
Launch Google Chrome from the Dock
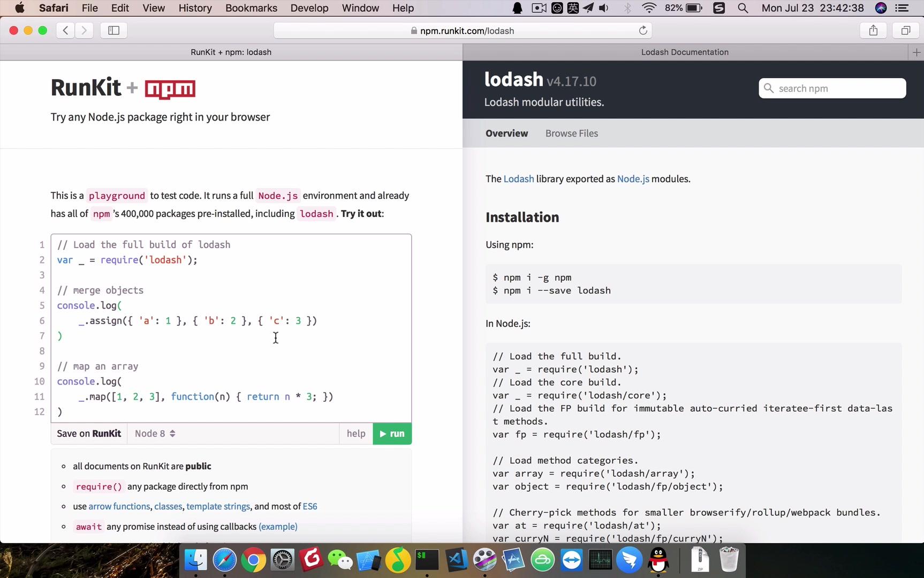click(254, 560)
